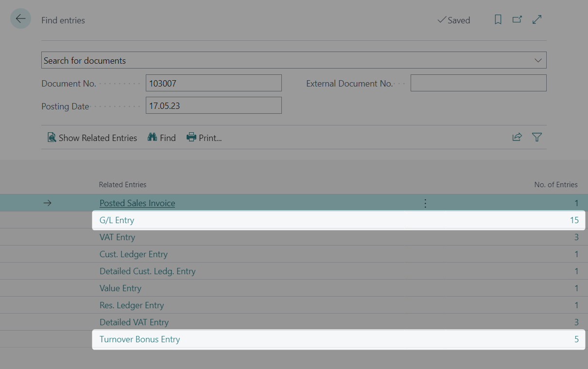Screen dimensions: 588x369
Task: Open the row options ellipsis on Posted Sales Invoice
Action: coord(425,203)
